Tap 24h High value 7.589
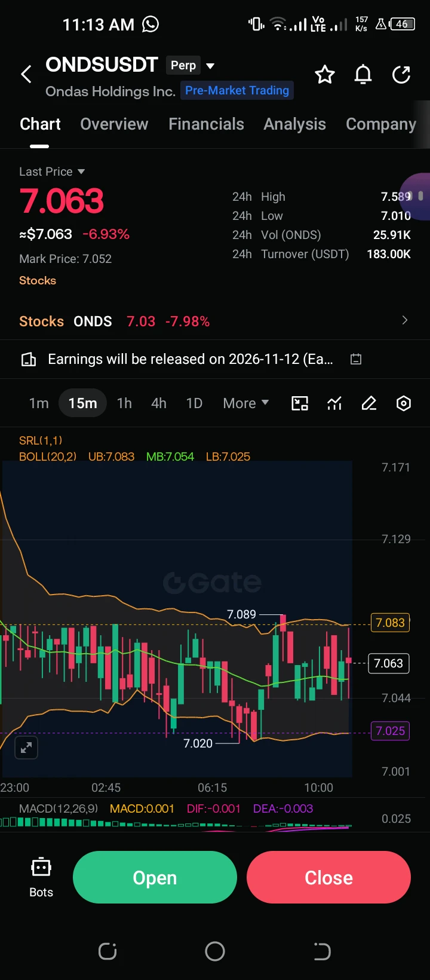 point(396,197)
